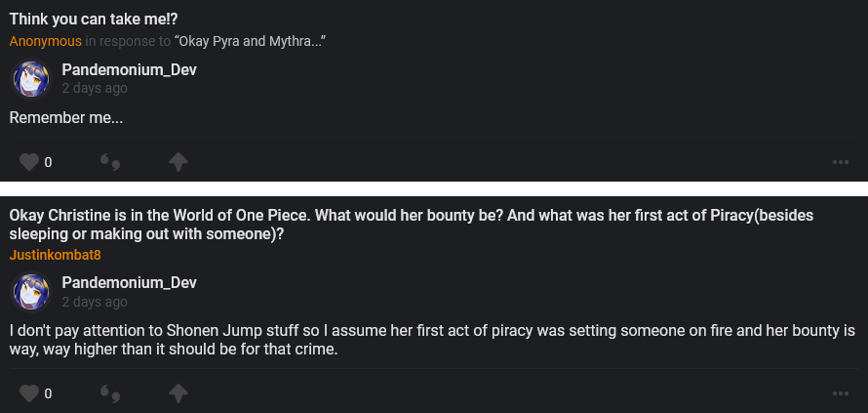Open the "2 days ago" timestamp on the bounty answer

(x=95, y=302)
